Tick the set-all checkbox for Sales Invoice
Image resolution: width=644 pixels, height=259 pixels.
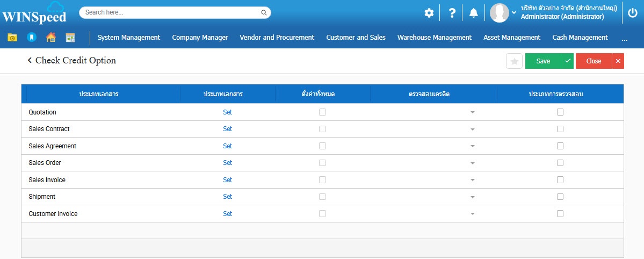pos(322,179)
